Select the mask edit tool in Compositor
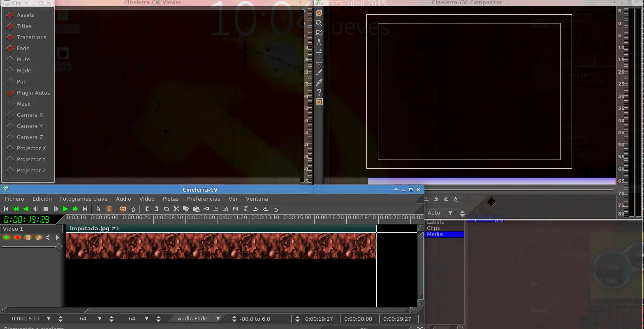This screenshot has height=329, width=644. point(319,33)
